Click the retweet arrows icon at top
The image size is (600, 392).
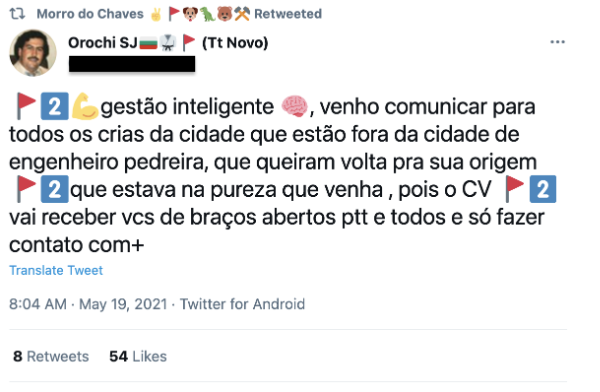[x=17, y=14]
